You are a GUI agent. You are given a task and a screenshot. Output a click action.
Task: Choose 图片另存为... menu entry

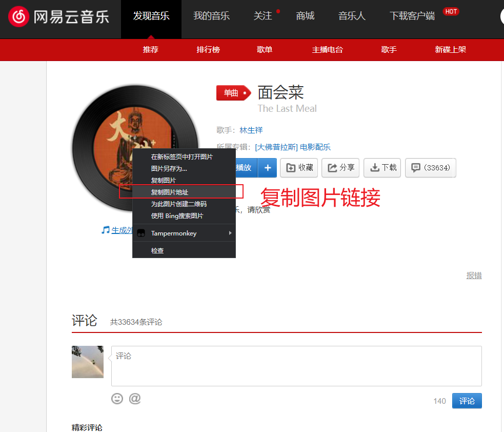pos(184,169)
